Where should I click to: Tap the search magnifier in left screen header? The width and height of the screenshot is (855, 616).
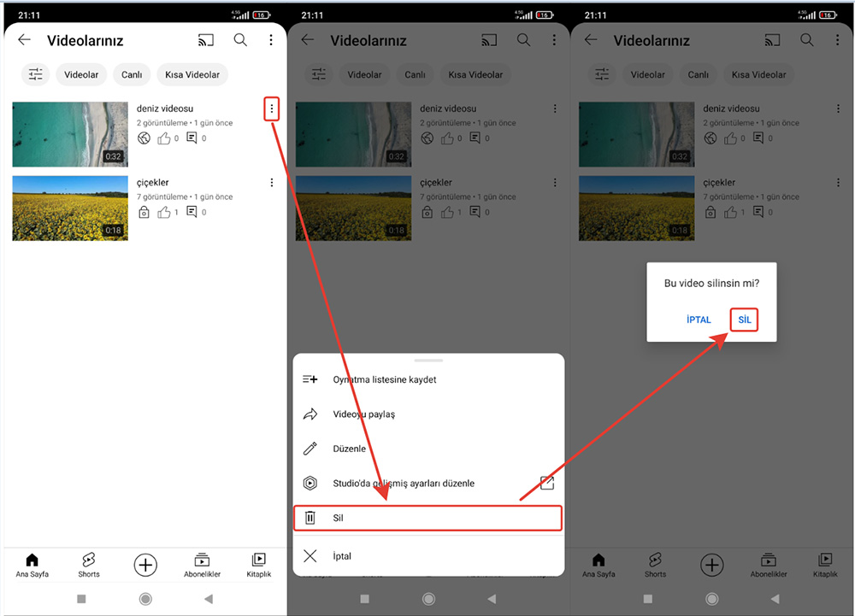click(240, 40)
